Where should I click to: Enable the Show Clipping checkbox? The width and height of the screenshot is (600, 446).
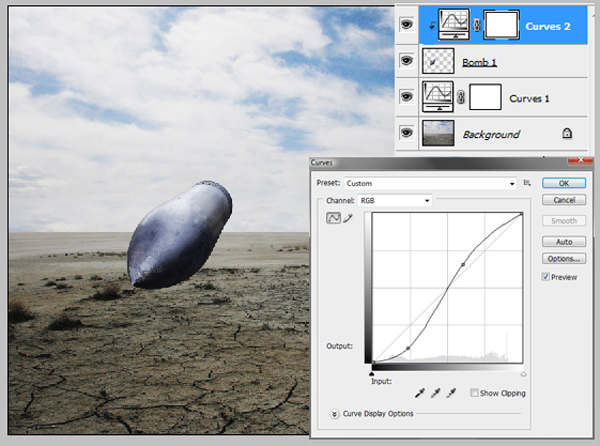(474, 392)
